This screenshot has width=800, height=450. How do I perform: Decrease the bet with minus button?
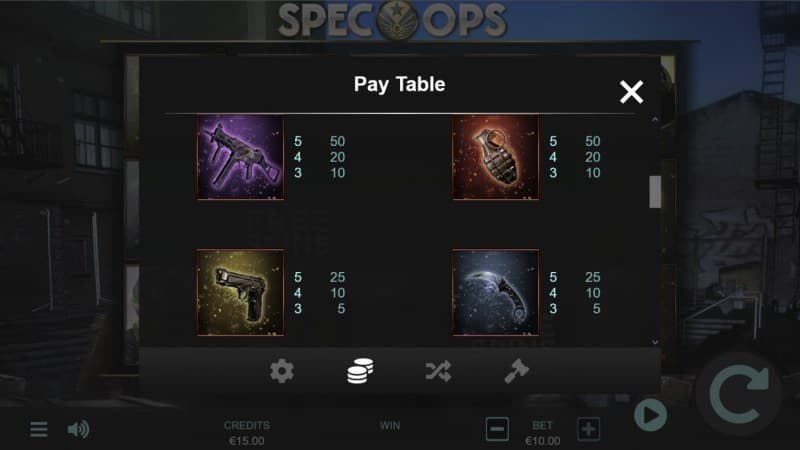click(x=497, y=429)
